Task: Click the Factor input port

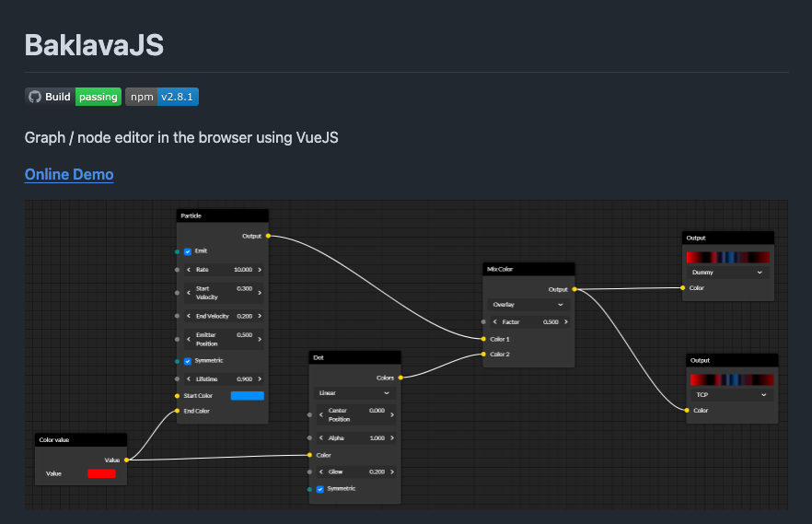Action: point(483,322)
